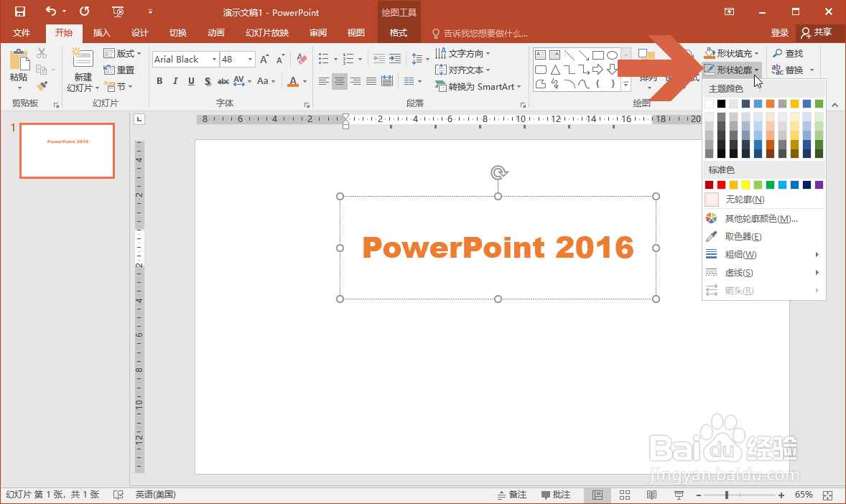Open the font color dropdown arrow
This screenshot has width=846, height=504.
tap(305, 81)
